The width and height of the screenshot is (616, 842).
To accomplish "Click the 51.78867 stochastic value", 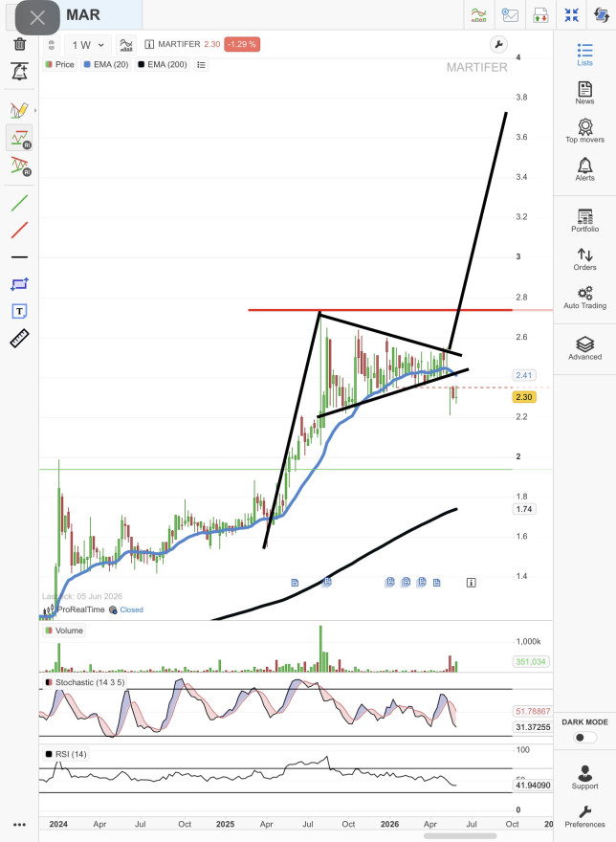I will point(534,712).
